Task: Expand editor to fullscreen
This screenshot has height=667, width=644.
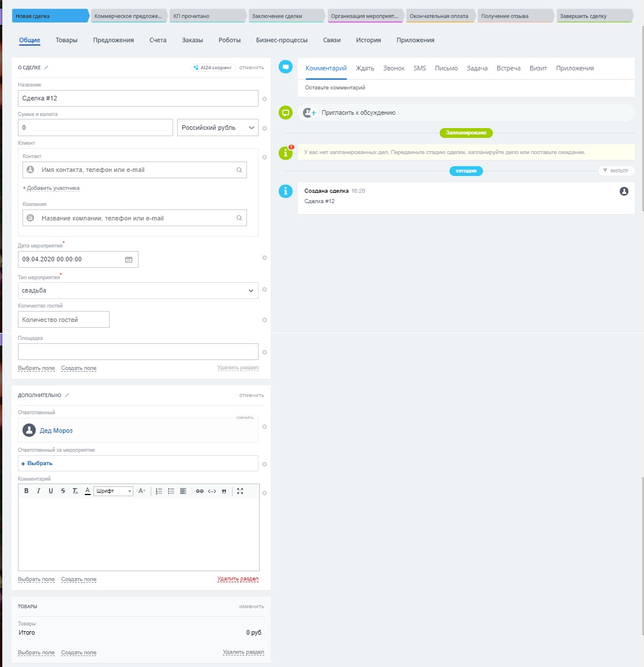Action: click(x=240, y=491)
